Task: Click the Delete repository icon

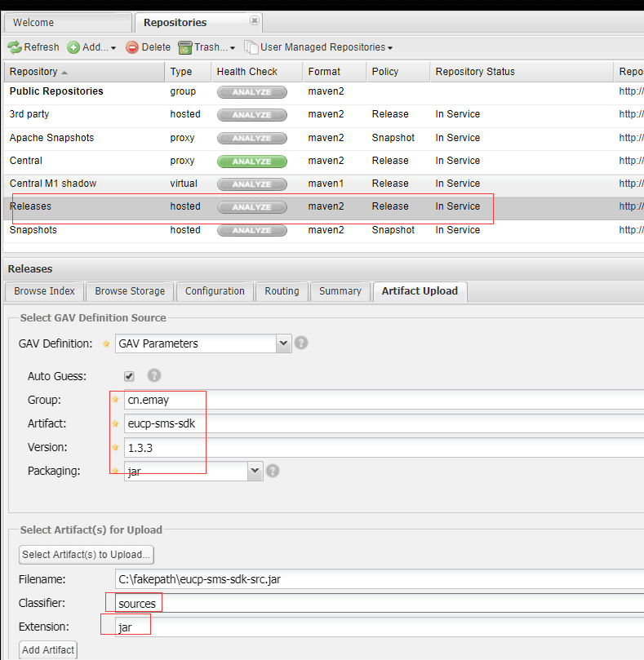Action: point(132,47)
